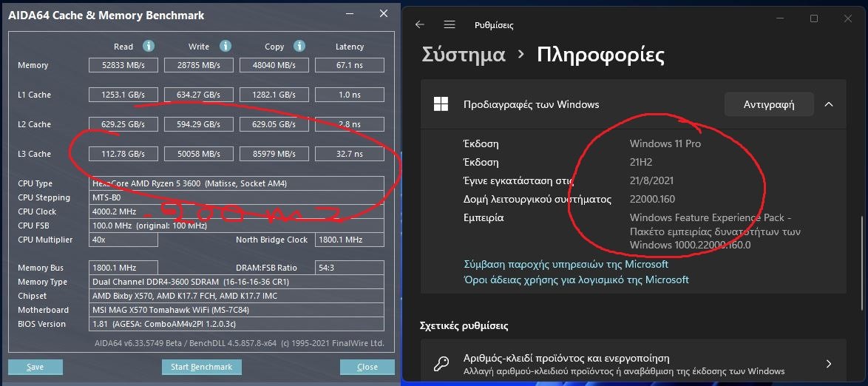Click the L3 Cache Read value 112.78 GB/s

[x=123, y=154]
